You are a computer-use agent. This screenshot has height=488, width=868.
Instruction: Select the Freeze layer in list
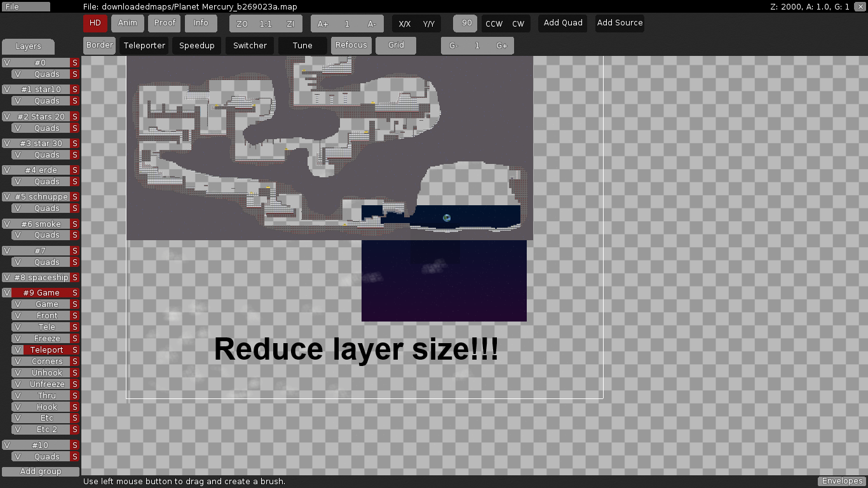[47, 339]
